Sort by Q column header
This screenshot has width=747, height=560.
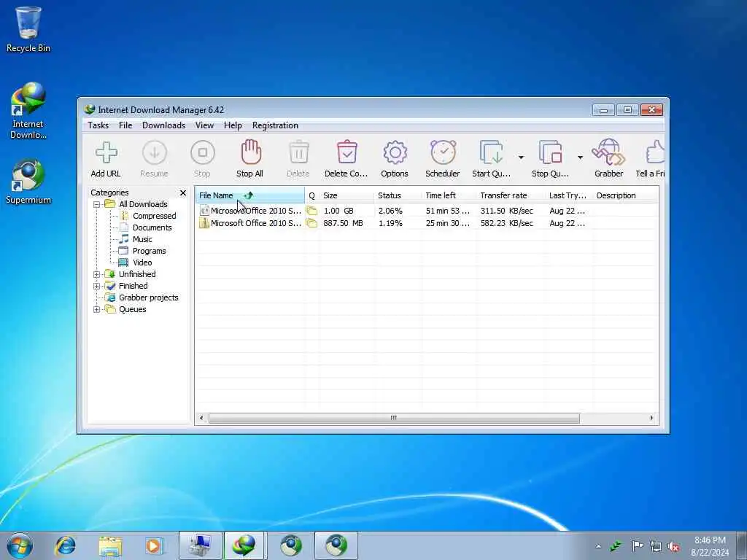[x=312, y=195]
